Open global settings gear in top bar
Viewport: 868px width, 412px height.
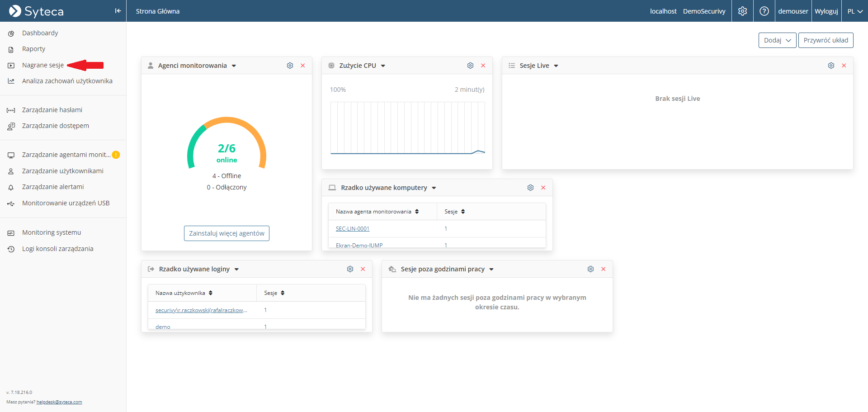(x=742, y=11)
